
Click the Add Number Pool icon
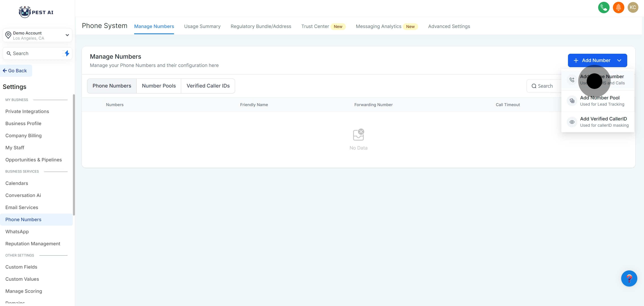572,101
